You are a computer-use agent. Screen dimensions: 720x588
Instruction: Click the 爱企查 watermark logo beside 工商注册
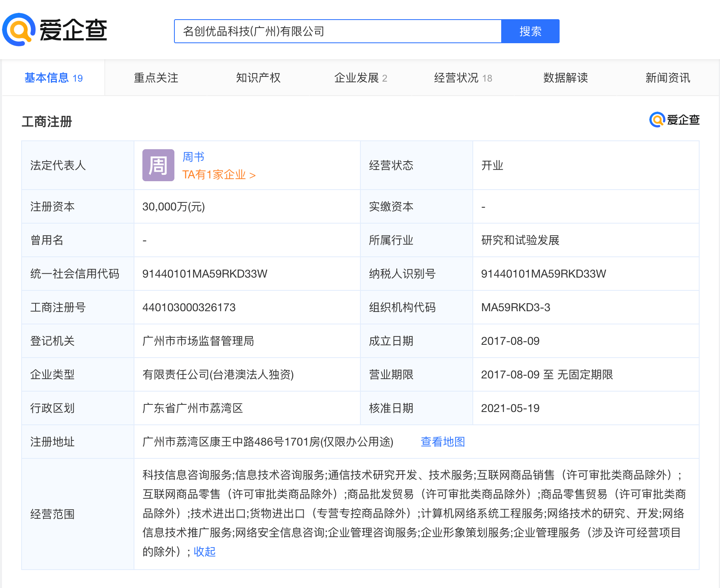[x=674, y=120]
